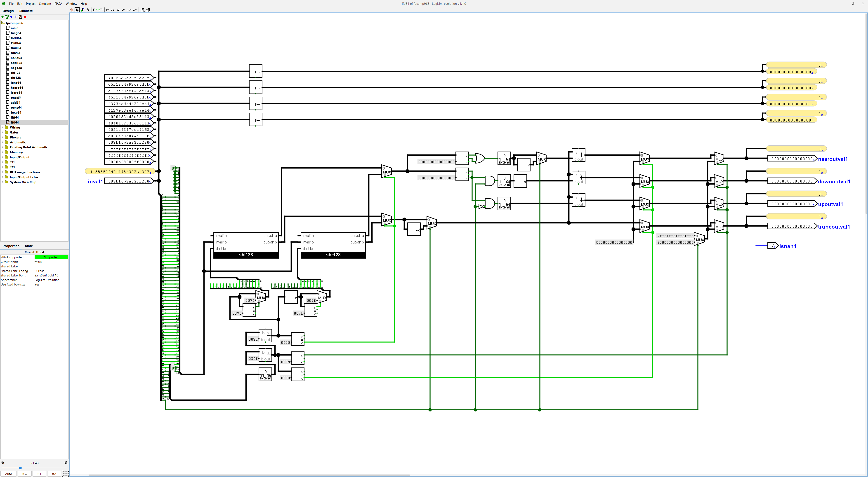Move circuit up with blue arrow

click(x=11, y=17)
